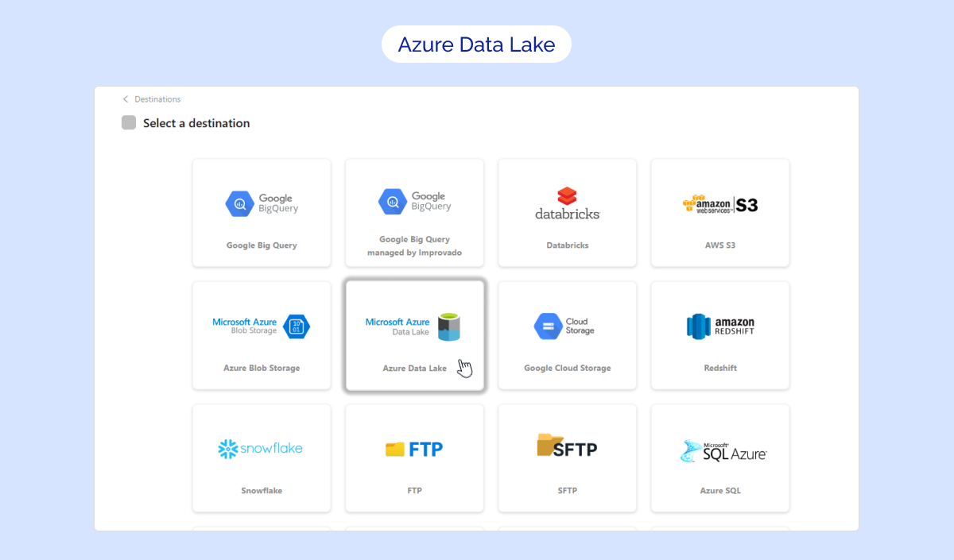Click the Azure Data Lake title pill
Viewport: 954px width, 560px height.
(x=476, y=44)
